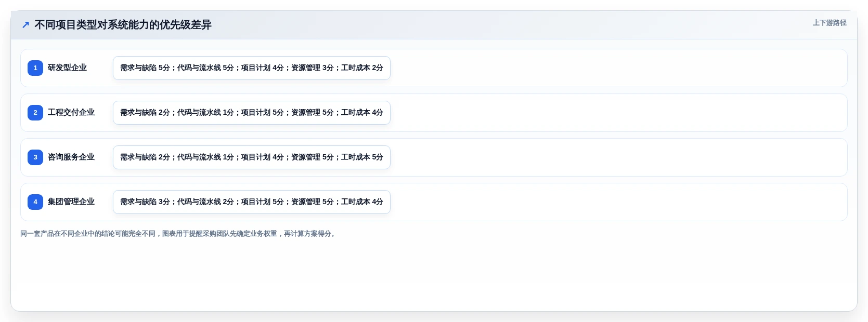
Task: Click empty area of the 工程交付企业 row card
Action: (x=619, y=113)
